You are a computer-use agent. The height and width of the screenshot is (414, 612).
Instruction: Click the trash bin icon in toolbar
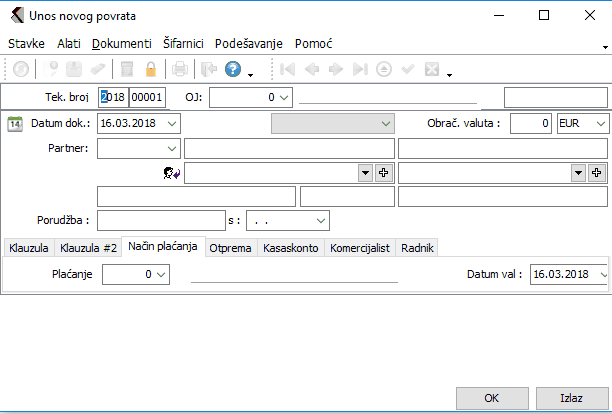[x=127, y=69]
